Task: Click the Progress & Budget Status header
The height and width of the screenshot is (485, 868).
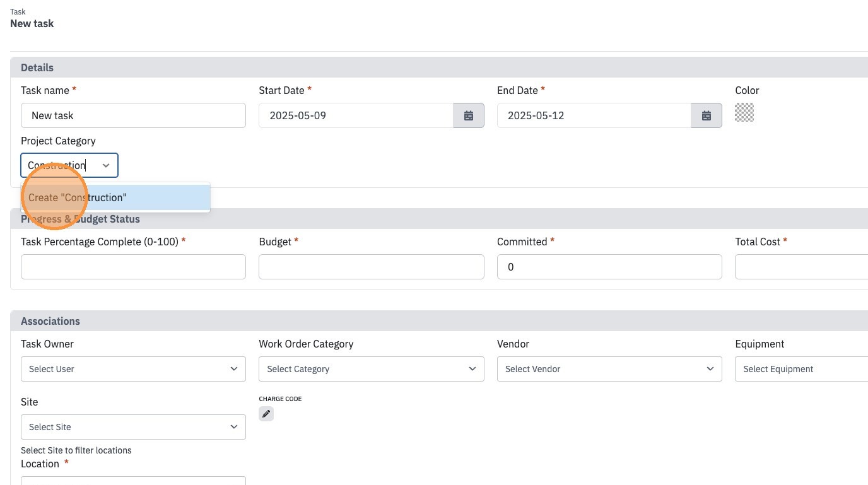Action: click(x=439, y=219)
